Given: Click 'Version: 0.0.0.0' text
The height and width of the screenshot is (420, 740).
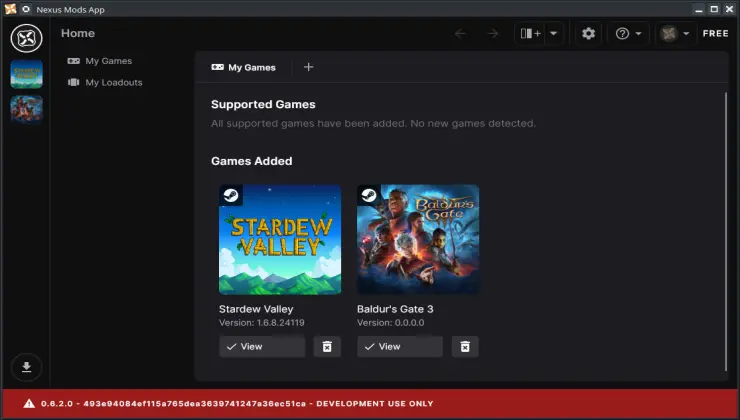Looking at the screenshot, I should coord(390,323).
